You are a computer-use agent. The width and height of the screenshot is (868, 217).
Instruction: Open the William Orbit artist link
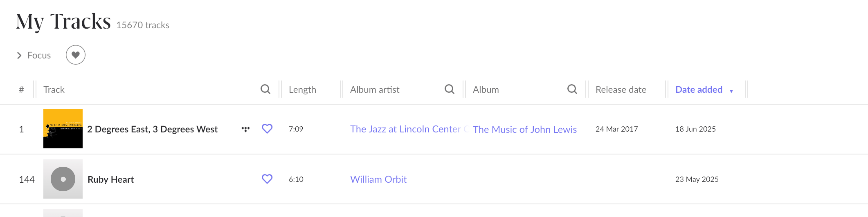378,179
